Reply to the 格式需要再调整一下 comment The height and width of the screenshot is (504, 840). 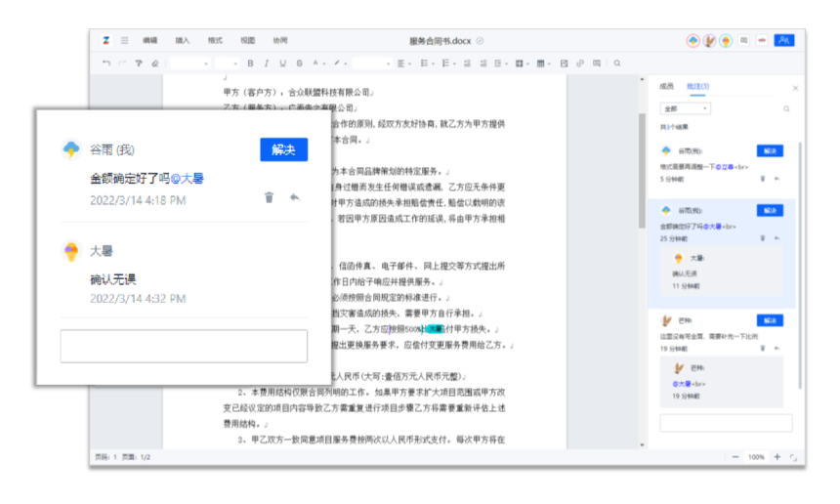(x=777, y=179)
